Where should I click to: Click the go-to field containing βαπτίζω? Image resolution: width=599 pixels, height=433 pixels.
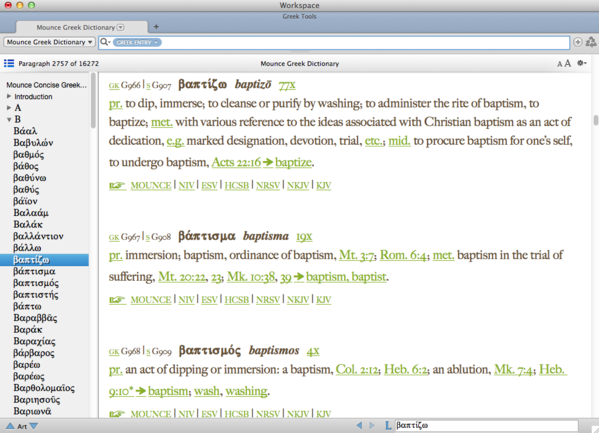point(486,425)
